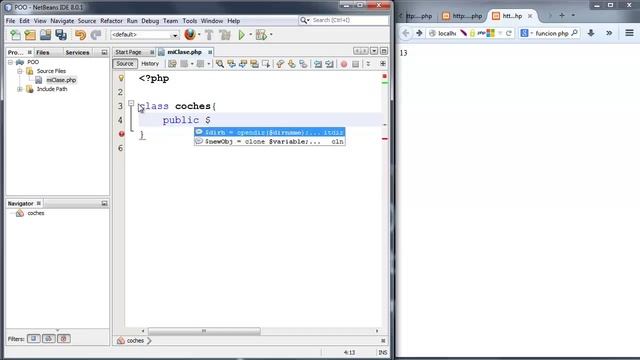The height and width of the screenshot is (360, 640).
Task: Click the Clean and Build icon
Action: [x=224, y=35]
